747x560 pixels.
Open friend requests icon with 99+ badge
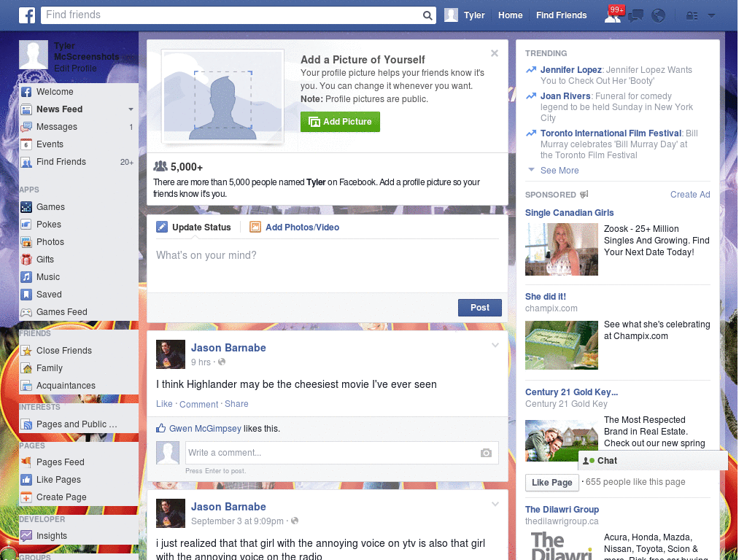613,15
